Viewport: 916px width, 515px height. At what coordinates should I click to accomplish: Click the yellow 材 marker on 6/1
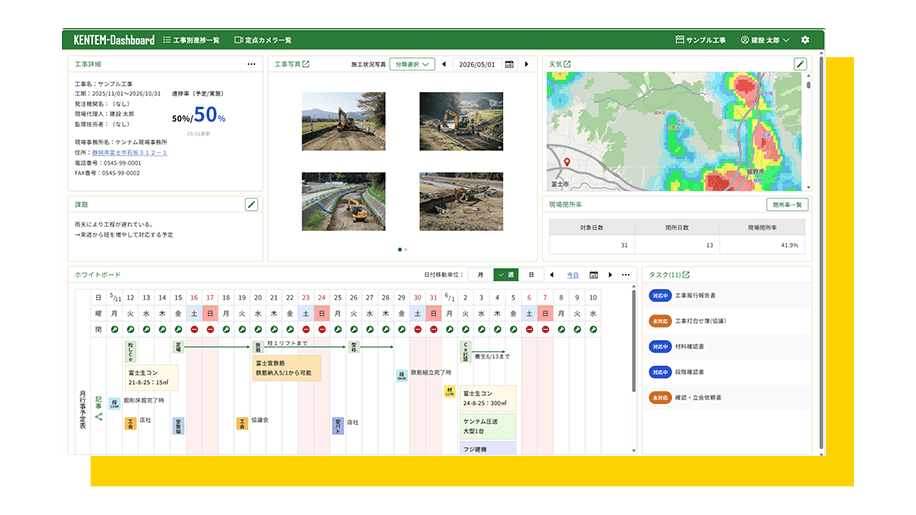tap(449, 391)
